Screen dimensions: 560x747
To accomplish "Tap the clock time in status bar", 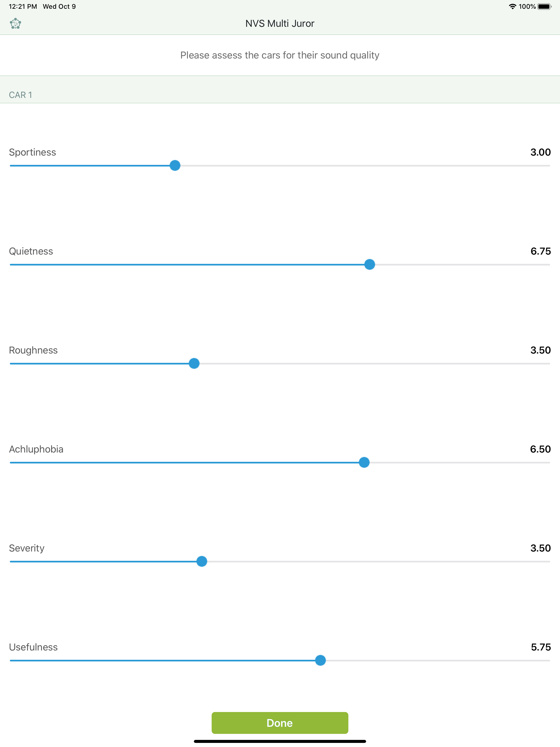I will (23, 6).
